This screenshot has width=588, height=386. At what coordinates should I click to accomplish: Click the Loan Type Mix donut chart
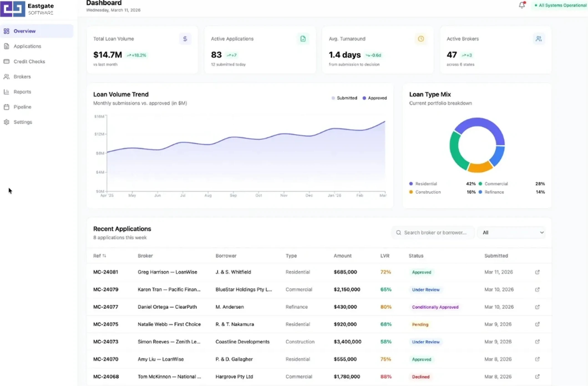point(477,145)
